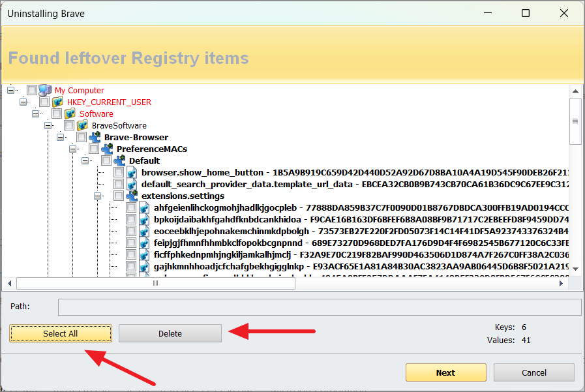Click the eoceebklhjepohnakemchinmkdpbolgh value icon

[144, 232]
